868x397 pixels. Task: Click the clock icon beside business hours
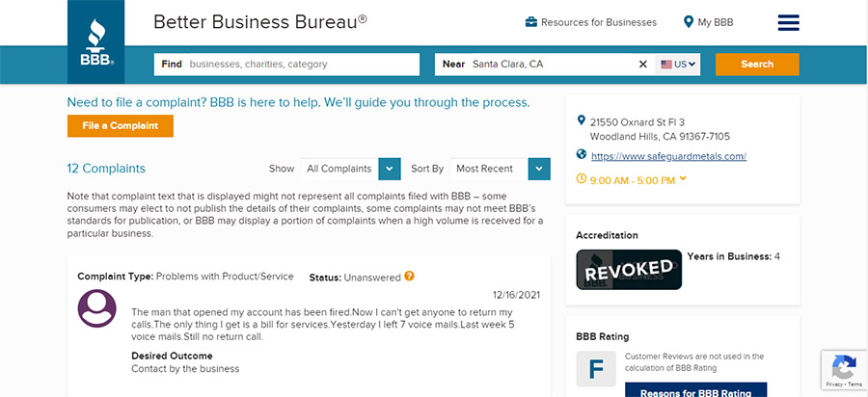(582, 178)
